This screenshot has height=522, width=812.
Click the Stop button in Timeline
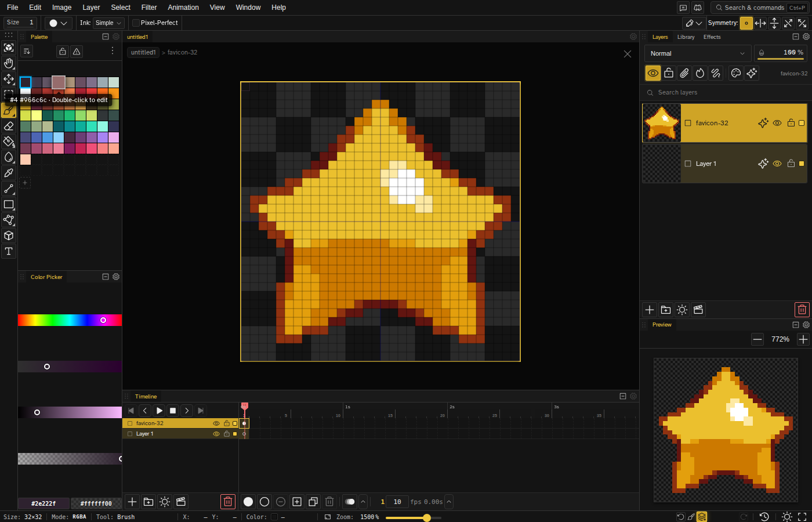173,411
